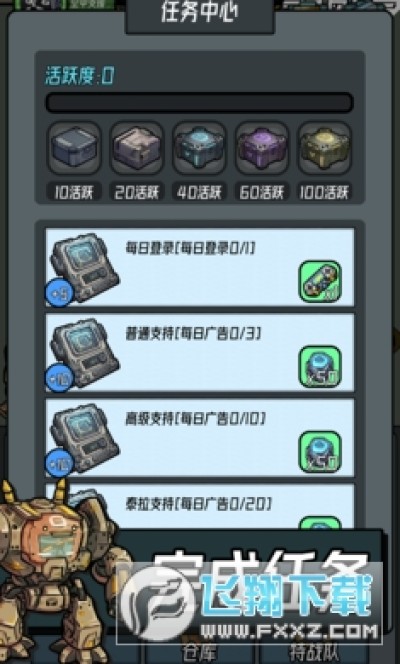Image resolution: width=400 pixels, height=664 pixels.
Task: Click the 任务中心 title header
Action: click(x=200, y=13)
